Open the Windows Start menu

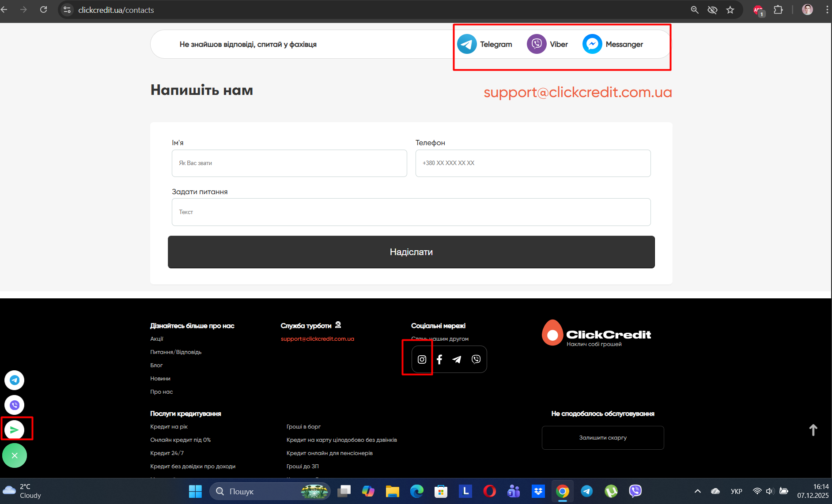(195, 491)
